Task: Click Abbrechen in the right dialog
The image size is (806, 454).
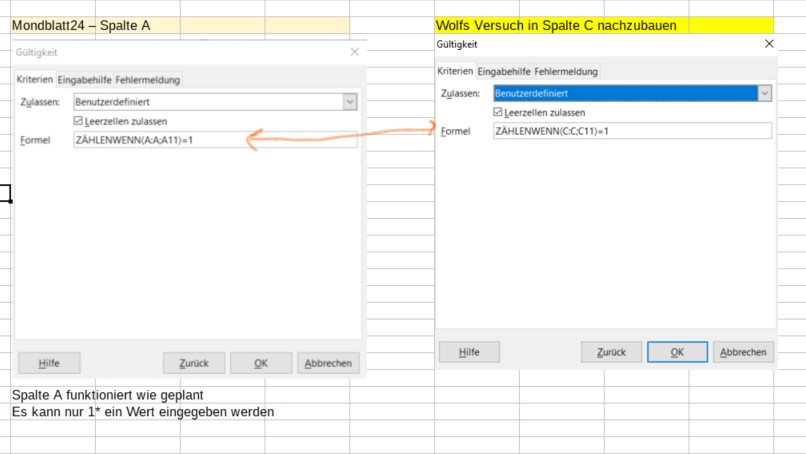Action: point(743,352)
